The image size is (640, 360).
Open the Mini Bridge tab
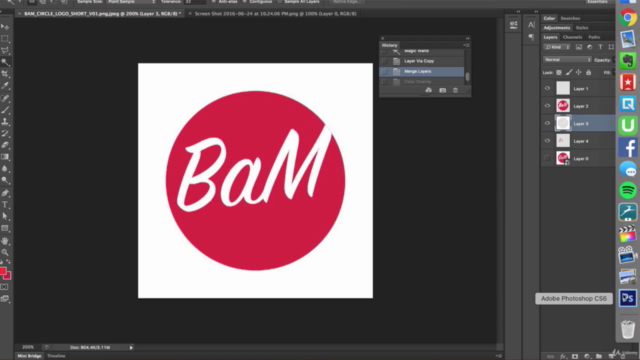[29, 356]
